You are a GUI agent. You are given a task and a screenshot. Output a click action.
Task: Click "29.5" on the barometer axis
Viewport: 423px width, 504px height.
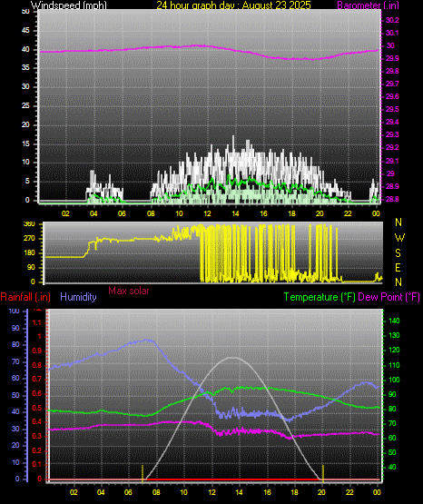point(392,109)
